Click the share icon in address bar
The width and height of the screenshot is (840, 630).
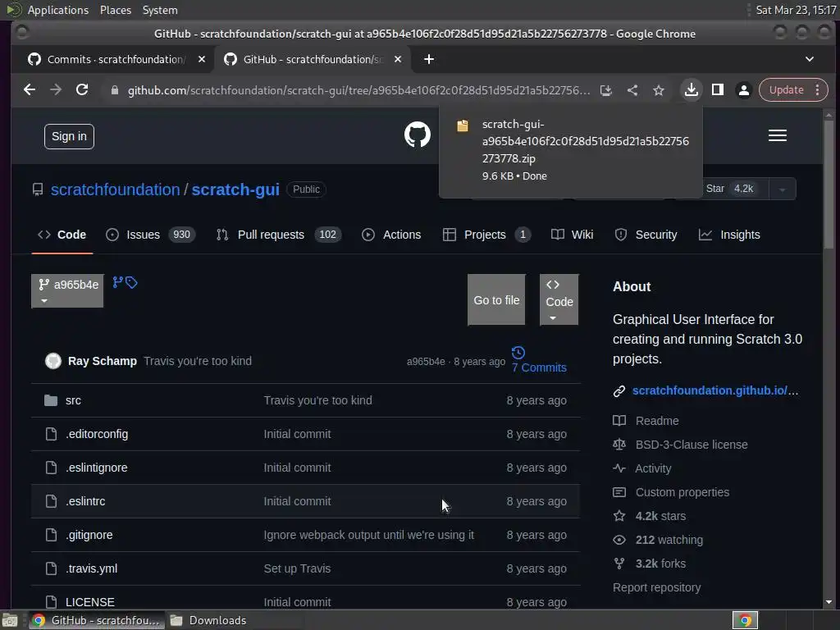tap(632, 90)
